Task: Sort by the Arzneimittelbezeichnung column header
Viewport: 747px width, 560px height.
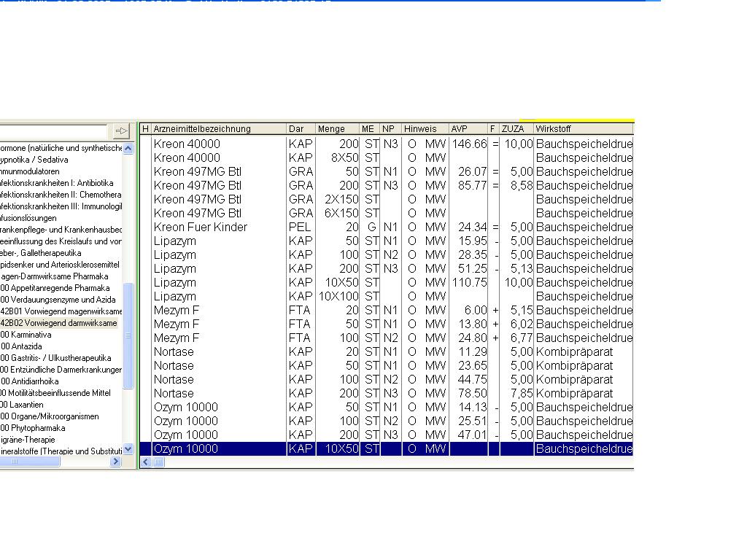Action: click(219, 128)
